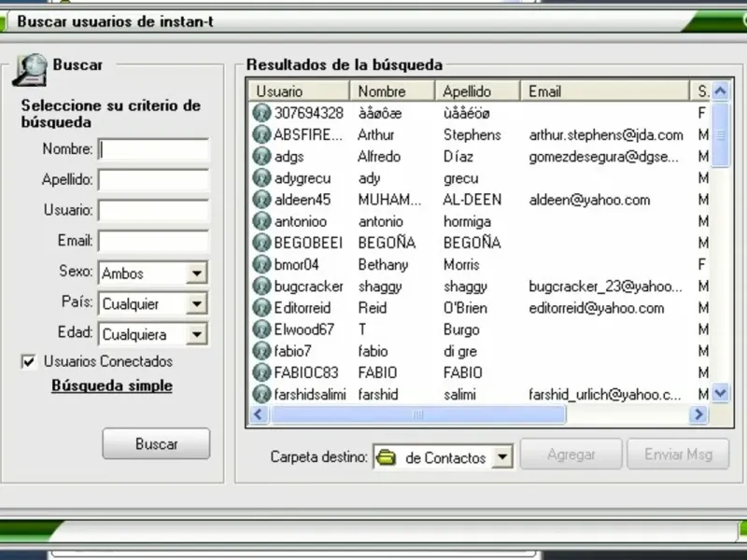This screenshot has width=747, height=560.
Task: Click vertical scrollbar down arrow
Action: (x=720, y=393)
